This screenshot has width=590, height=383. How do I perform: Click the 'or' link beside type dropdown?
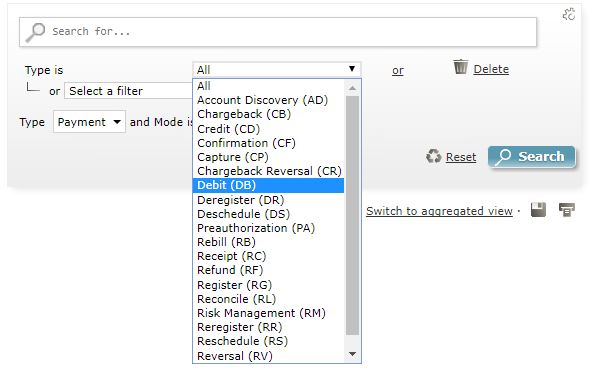[398, 70]
